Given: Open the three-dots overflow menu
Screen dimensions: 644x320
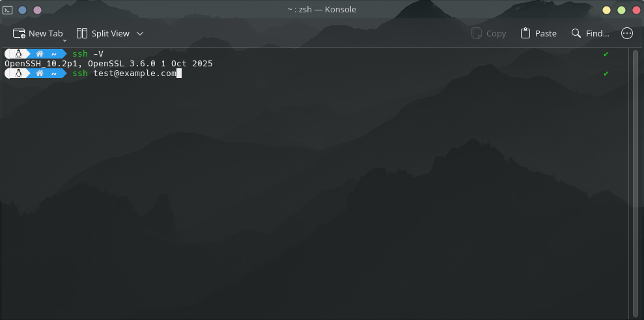Looking at the screenshot, I should [x=627, y=33].
